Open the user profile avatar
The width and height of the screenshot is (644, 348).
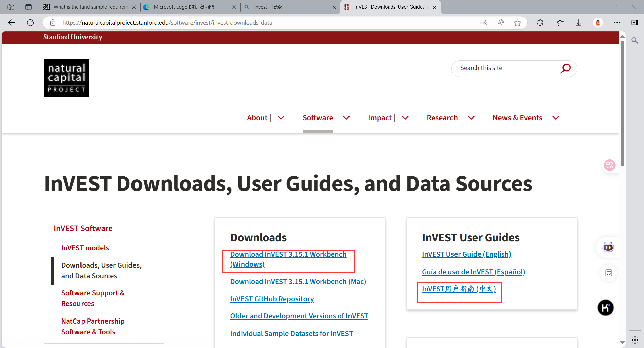click(598, 23)
